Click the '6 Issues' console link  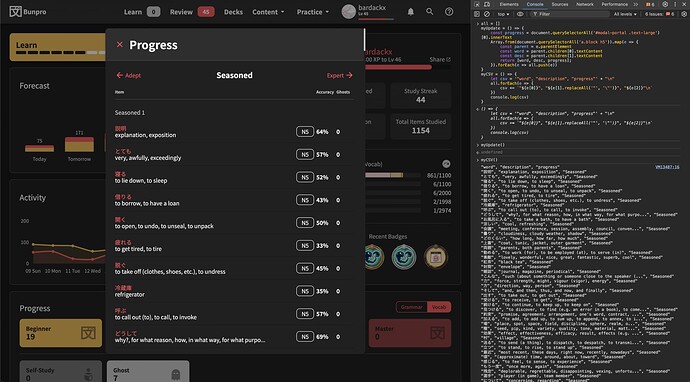660,14
